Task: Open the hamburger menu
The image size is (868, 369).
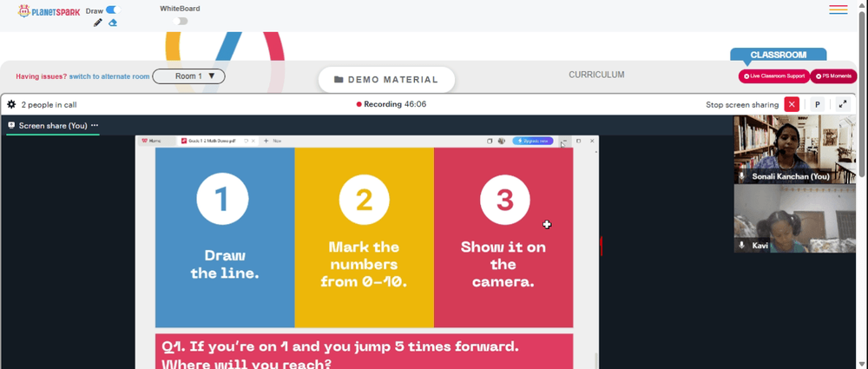Action: [838, 10]
